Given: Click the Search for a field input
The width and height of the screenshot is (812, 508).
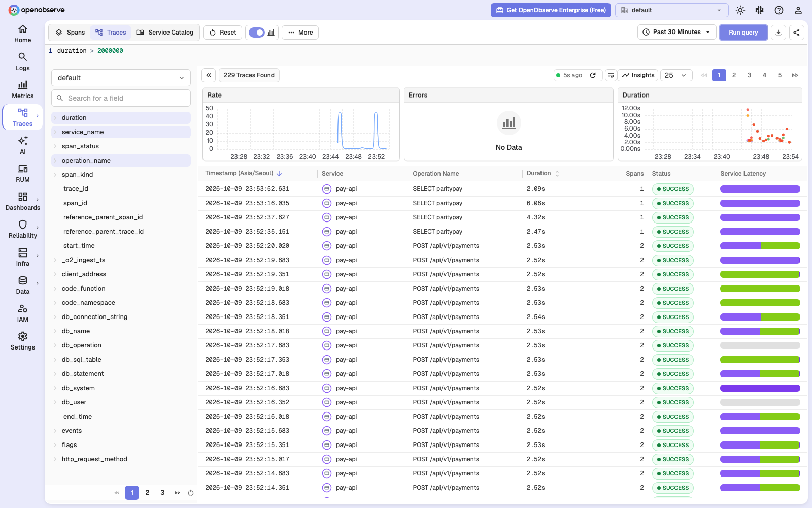Looking at the screenshot, I should click(x=121, y=98).
